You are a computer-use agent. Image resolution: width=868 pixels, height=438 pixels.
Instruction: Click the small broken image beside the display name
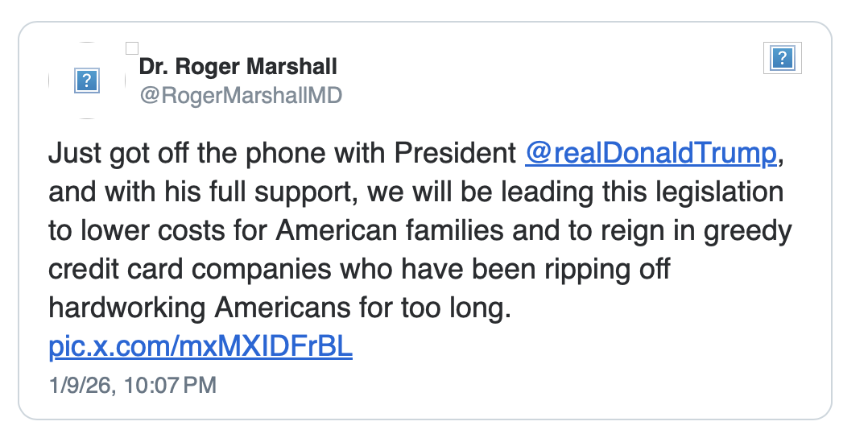point(133,48)
